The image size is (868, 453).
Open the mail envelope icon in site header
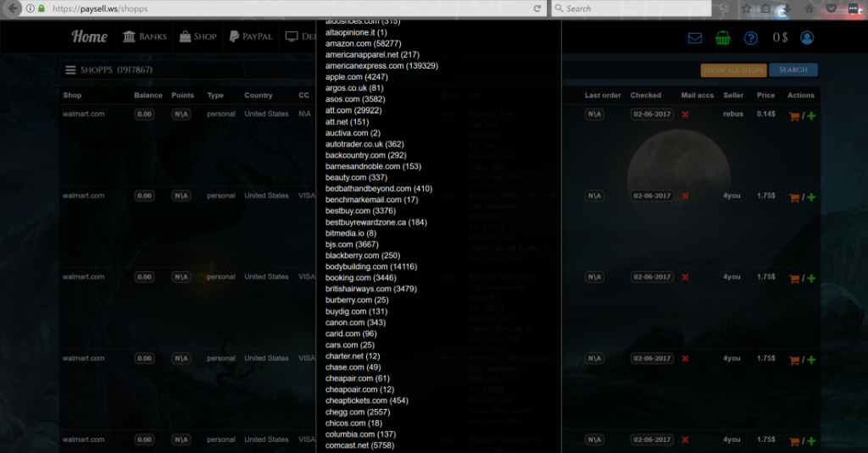pyautogui.click(x=695, y=37)
